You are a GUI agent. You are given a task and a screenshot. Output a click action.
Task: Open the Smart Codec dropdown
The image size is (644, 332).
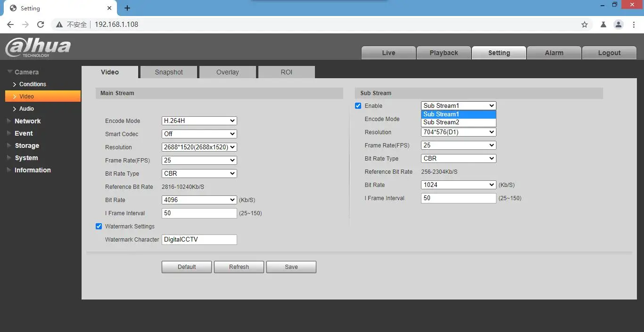click(x=199, y=134)
